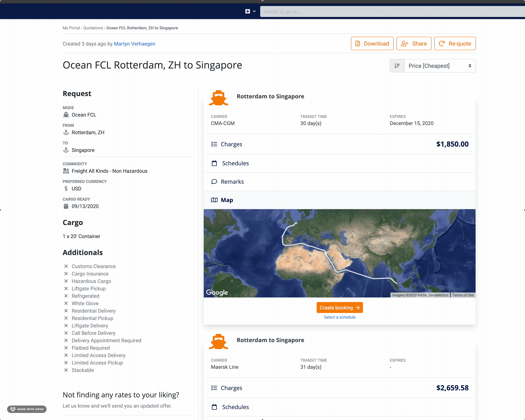Click the X icon beside White Glove
This screenshot has width=525, height=420.
click(66, 303)
